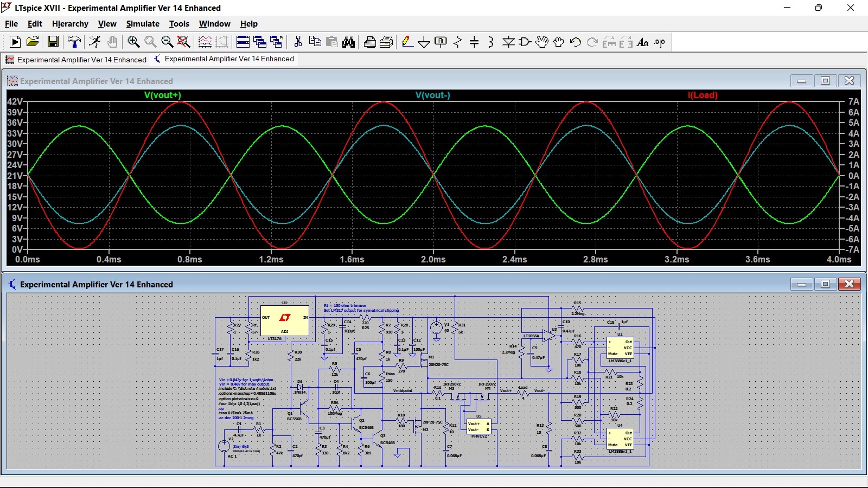Zoom full extents with crossed magnifier icon
The height and width of the screenshot is (488, 868).
(x=184, y=42)
